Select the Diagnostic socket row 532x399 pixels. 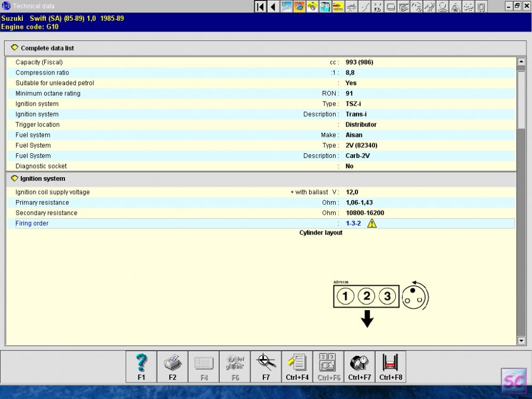(261, 166)
